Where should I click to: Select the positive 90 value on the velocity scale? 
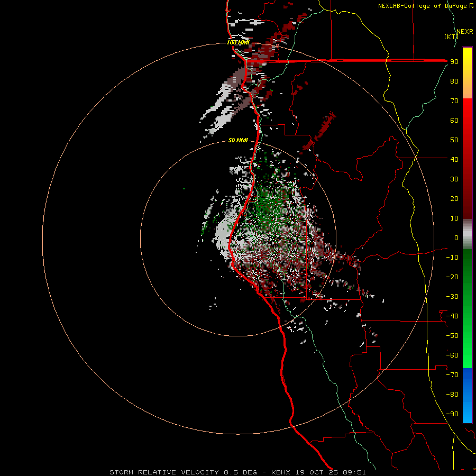(454, 62)
